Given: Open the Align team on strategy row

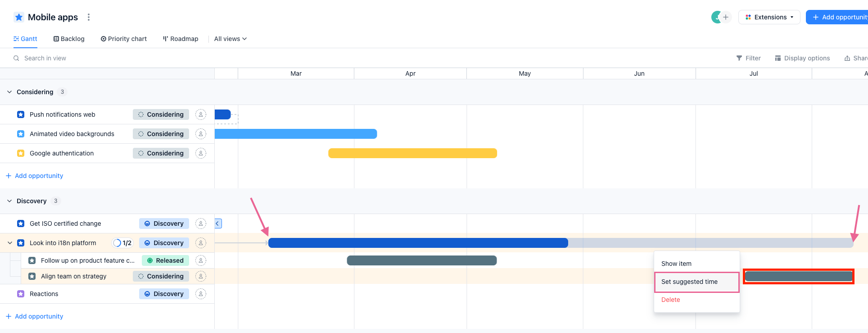Looking at the screenshot, I should 74,276.
